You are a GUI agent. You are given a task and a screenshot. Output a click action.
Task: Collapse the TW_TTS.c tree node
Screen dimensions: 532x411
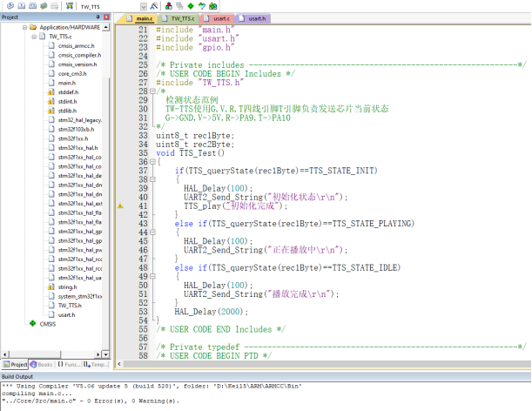tap(33, 37)
